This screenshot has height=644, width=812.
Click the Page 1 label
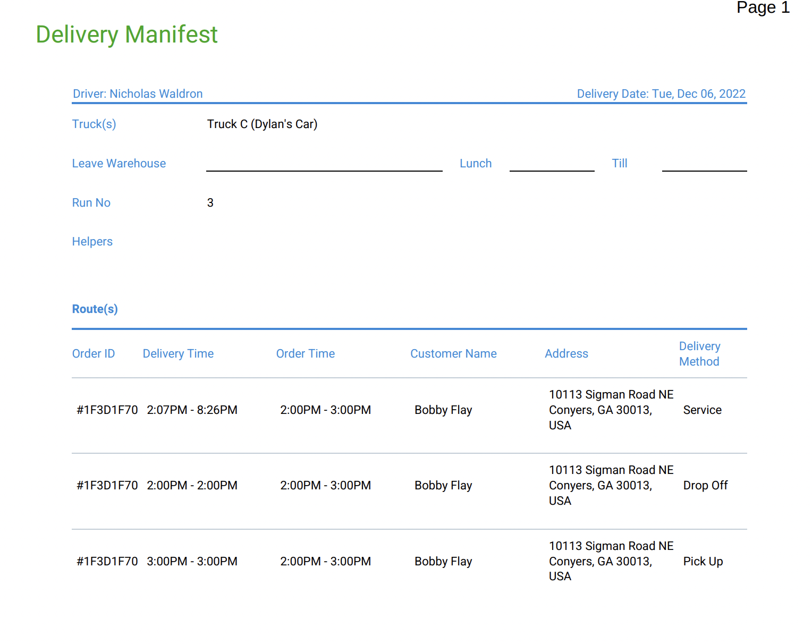coord(763,8)
